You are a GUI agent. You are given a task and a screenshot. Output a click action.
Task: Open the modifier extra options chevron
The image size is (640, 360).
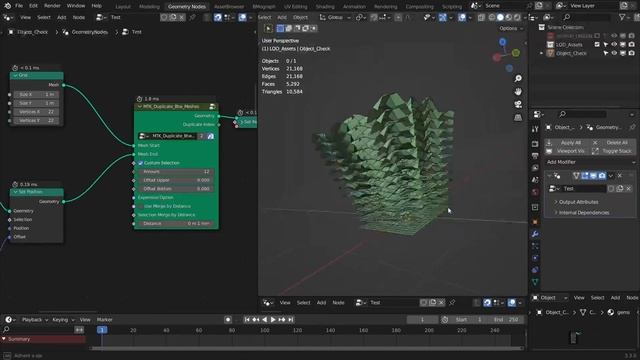click(611, 176)
